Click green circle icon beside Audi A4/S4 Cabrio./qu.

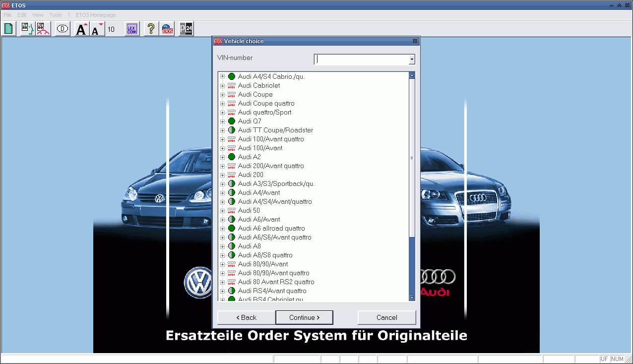[232, 76]
